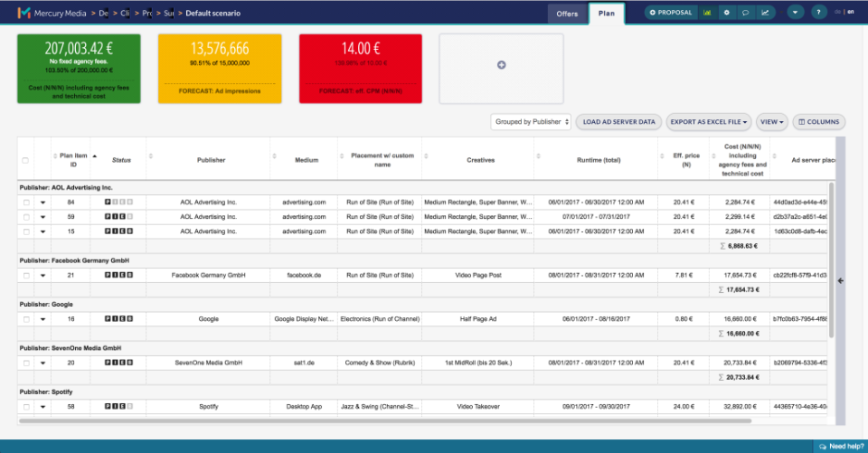This screenshot has height=453, width=868.
Task: Switch language to de
Action: [x=837, y=12]
